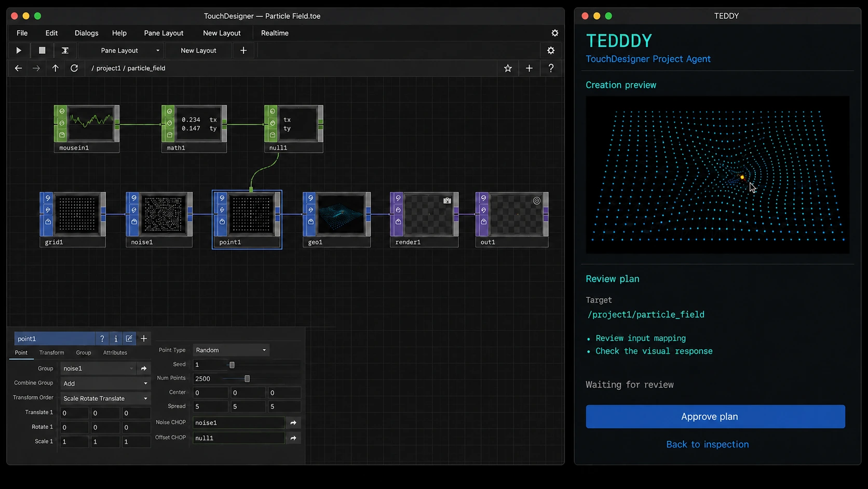Viewport: 868px width, 489px height.
Task: Switch to the Group parameter tab
Action: point(83,353)
